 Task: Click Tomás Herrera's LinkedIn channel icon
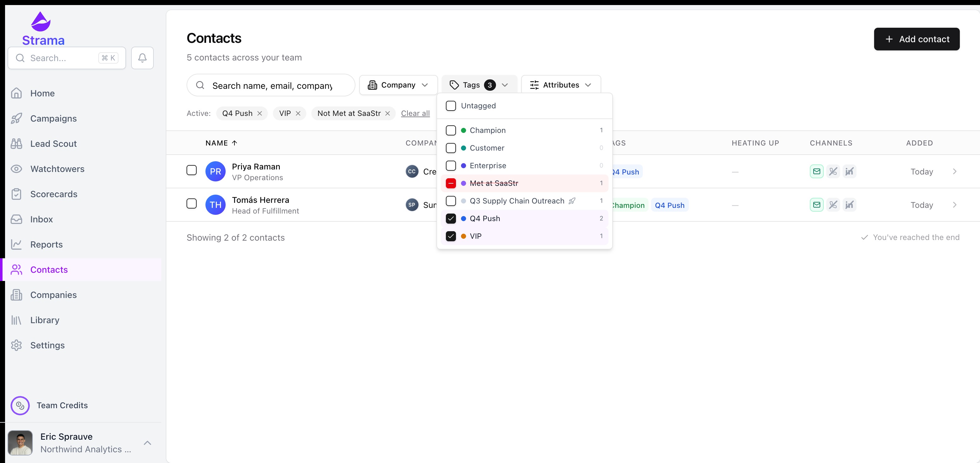pos(849,205)
